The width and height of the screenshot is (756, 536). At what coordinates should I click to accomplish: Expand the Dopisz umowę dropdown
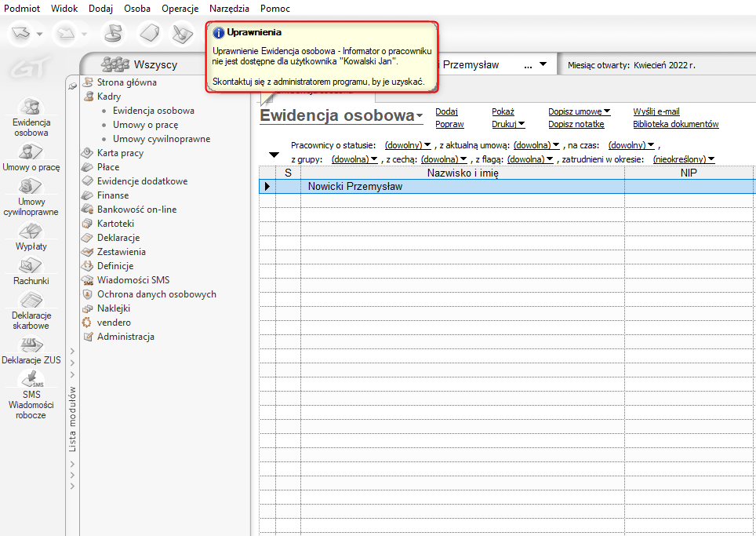tap(579, 111)
